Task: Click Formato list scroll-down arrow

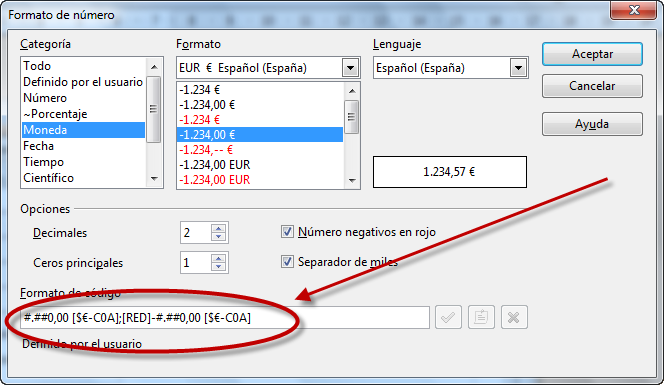Action: point(352,181)
